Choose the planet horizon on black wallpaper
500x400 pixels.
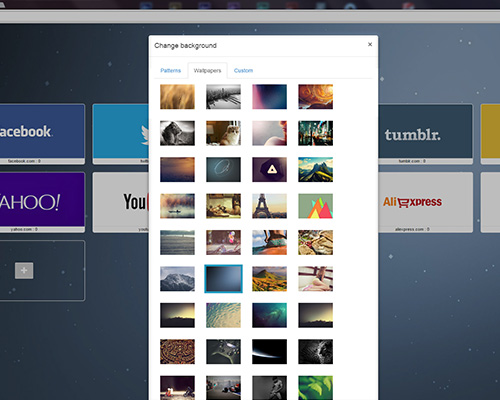[x=269, y=352]
